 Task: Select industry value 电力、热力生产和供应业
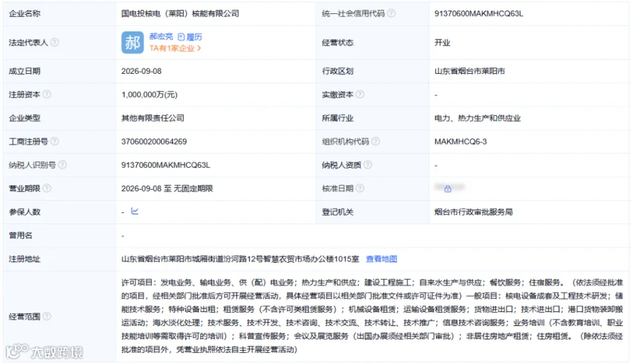478,118
